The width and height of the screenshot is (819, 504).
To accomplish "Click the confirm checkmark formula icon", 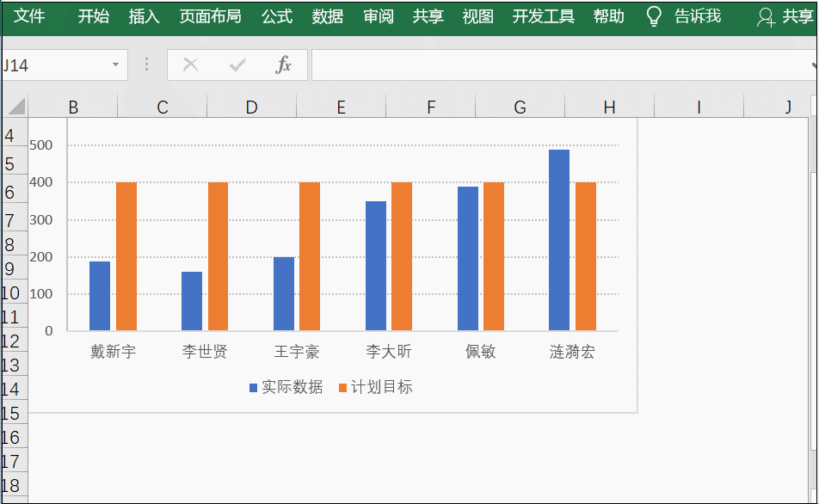I will 237,65.
